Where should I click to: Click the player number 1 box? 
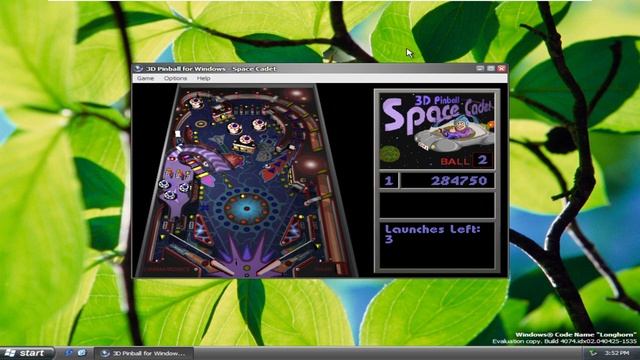[x=389, y=181]
